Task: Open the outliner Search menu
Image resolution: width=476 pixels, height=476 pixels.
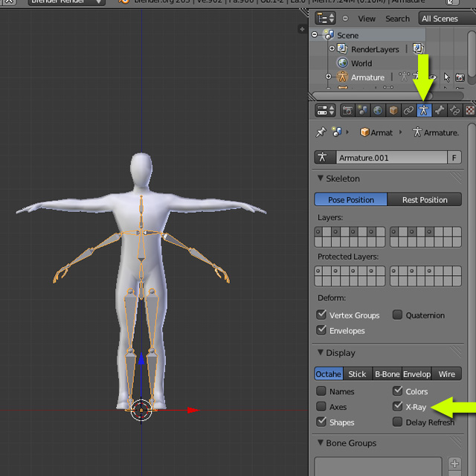Action: tap(397, 19)
